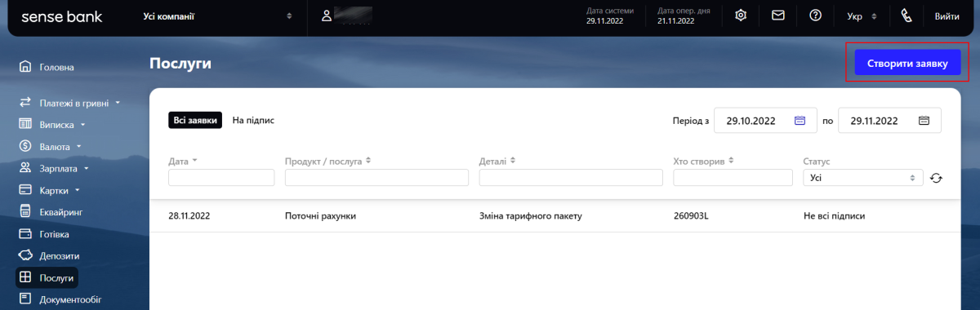
Task: Open settings gear icon in header
Action: point(742,15)
